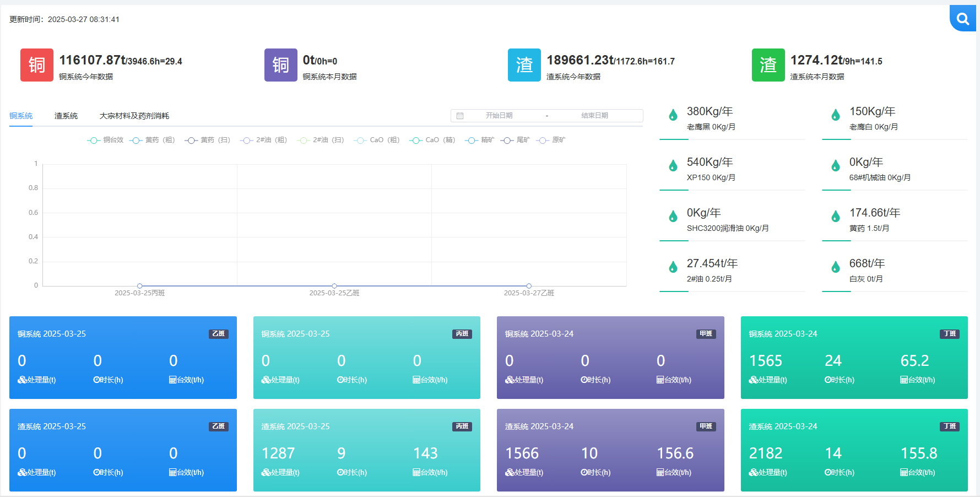Click the purple 铜 monthly data icon
980x497 pixels.
[x=280, y=65]
